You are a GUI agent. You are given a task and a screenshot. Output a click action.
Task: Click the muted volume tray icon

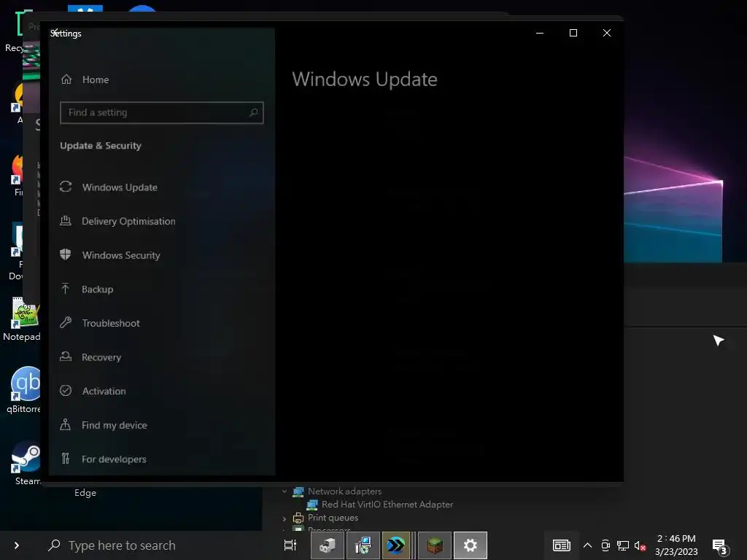coord(640,546)
